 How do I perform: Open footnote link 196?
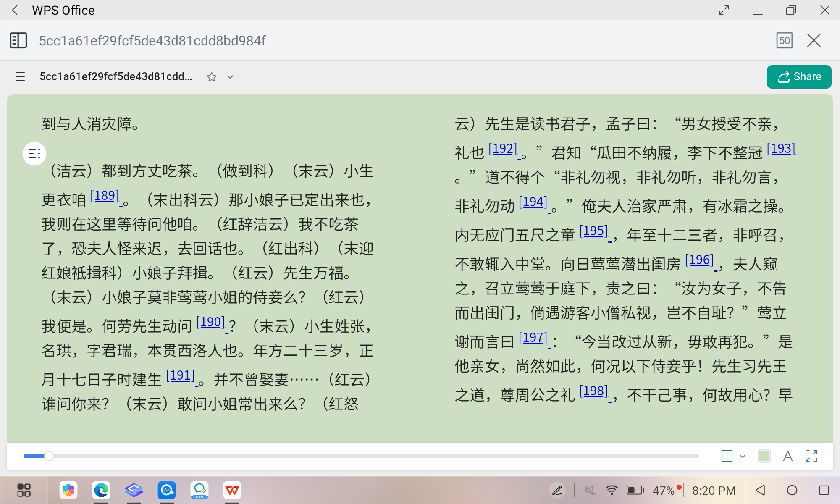point(699,260)
